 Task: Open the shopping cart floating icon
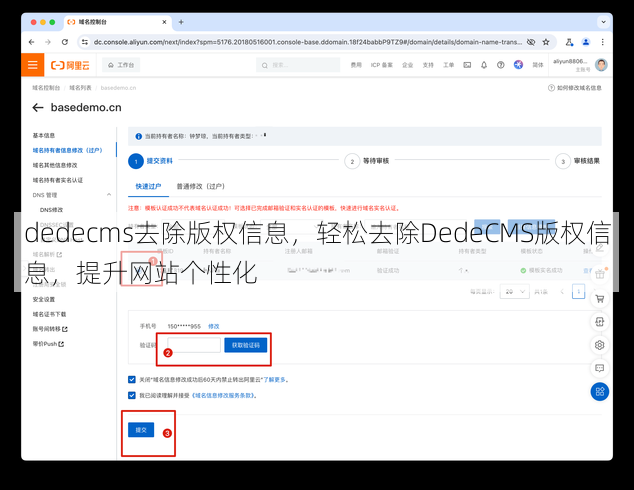pyautogui.click(x=600, y=299)
